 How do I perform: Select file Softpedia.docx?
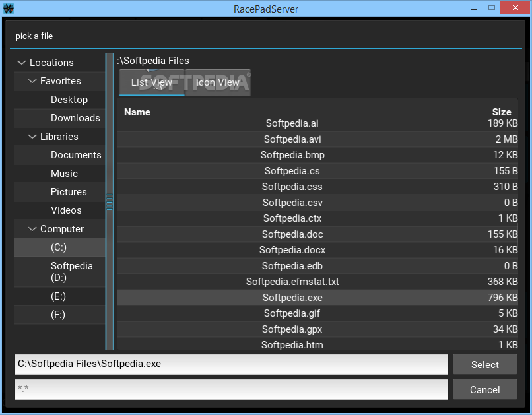(317, 250)
